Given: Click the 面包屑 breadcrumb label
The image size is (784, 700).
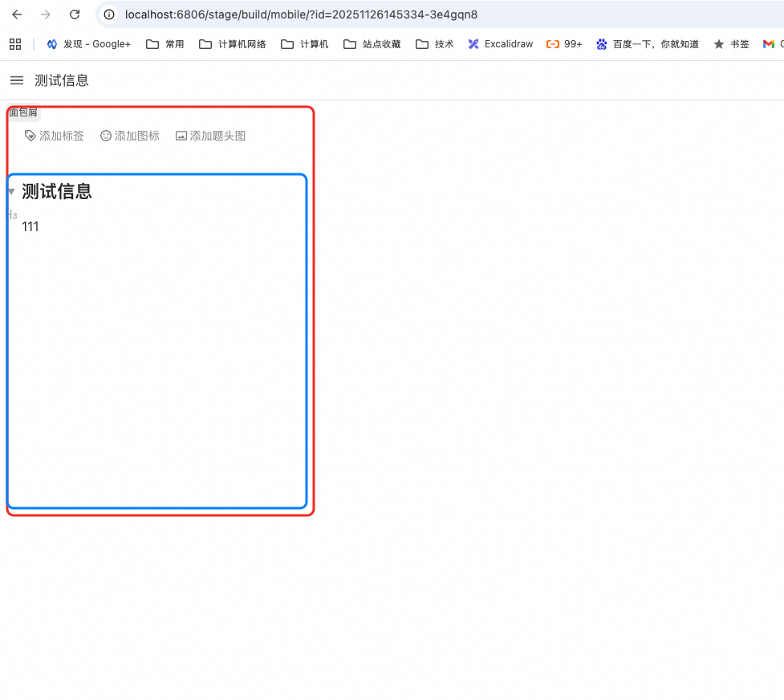Looking at the screenshot, I should [23, 112].
